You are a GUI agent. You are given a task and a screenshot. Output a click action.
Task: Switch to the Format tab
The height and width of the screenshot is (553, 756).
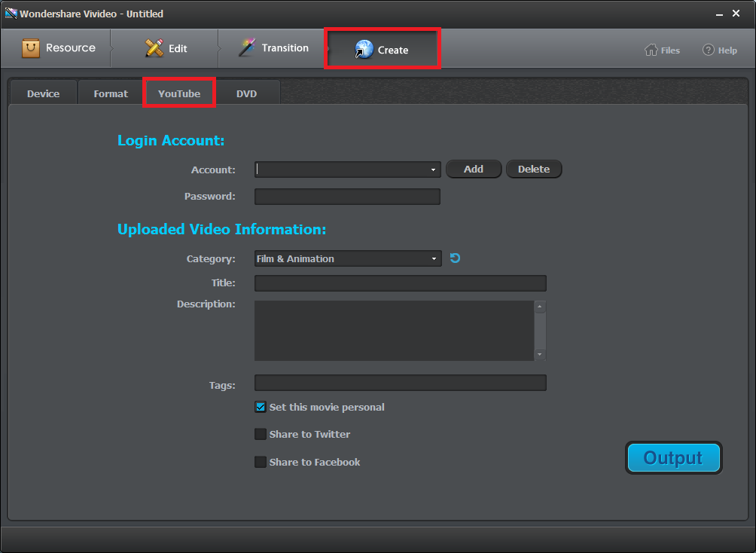[x=111, y=93]
